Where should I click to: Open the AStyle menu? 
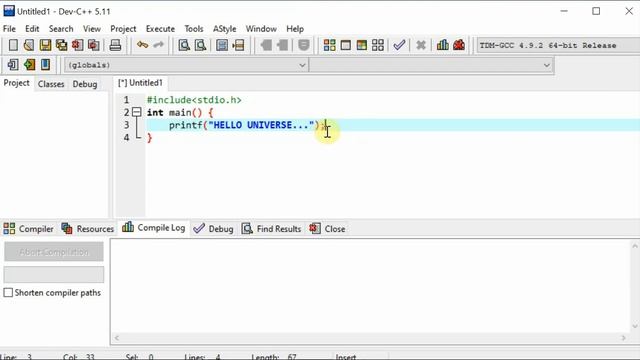click(x=224, y=29)
